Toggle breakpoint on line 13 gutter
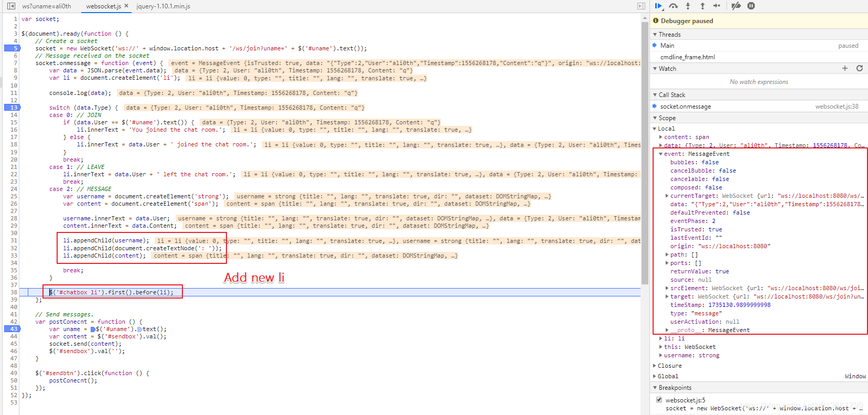The width and height of the screenshot is (868, 415). pos(12,108)
